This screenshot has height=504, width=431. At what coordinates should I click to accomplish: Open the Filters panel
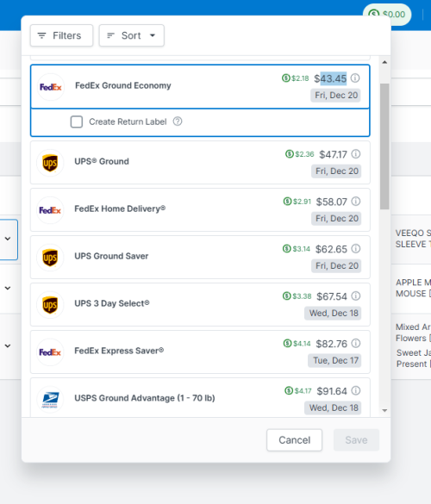61,35
